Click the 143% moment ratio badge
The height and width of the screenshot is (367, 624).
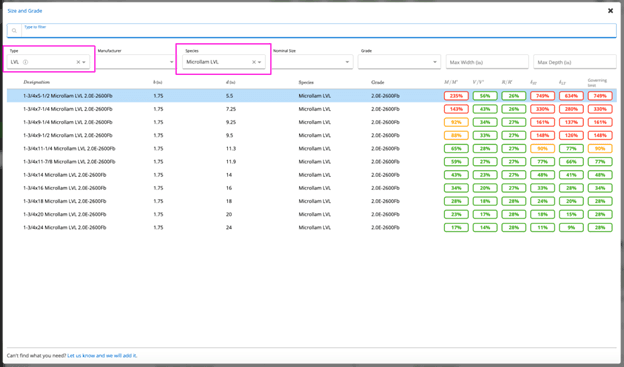click(456, 109)
